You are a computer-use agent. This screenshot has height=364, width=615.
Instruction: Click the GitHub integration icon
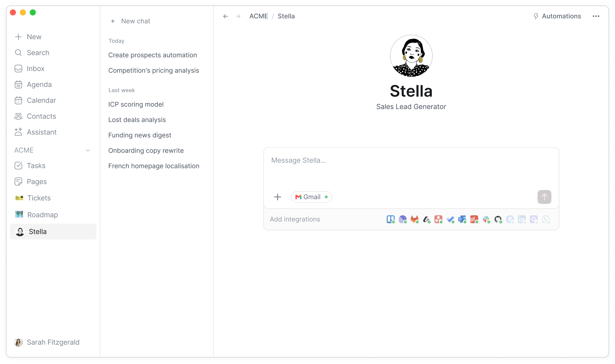coord(498,219)
